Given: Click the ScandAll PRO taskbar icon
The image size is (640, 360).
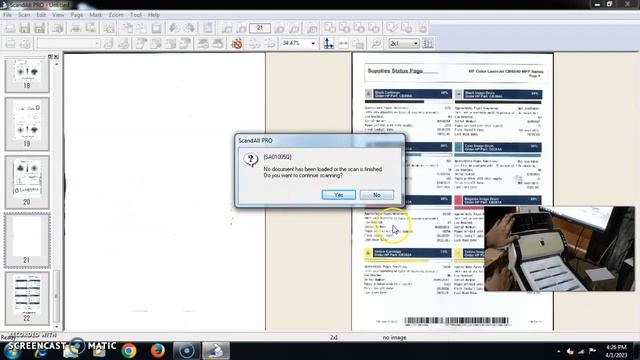Looking at the screenshot, I should [216, 351].
